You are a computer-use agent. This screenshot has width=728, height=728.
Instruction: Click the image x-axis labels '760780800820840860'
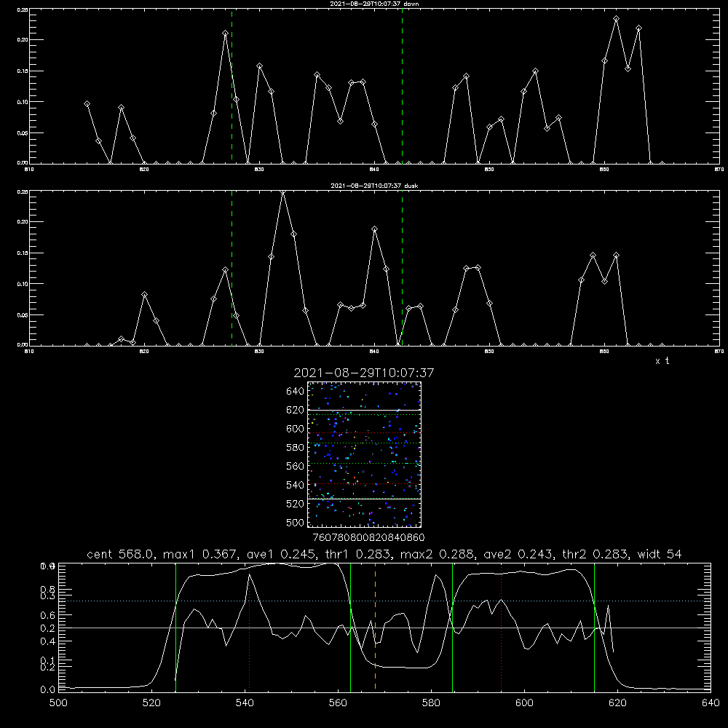click(x=368, y=538)
